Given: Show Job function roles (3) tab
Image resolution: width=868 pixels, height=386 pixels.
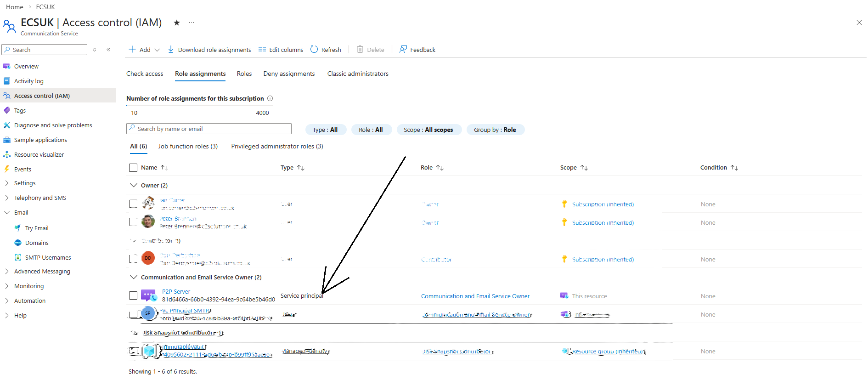Looking at the screenshot, I should click(188, 146).
